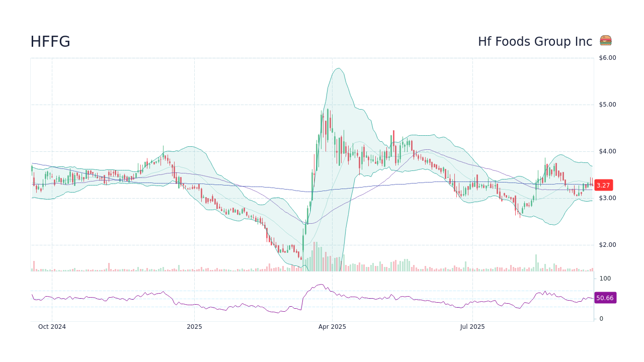The image size is (644, 362).
Task: Select the Hf Foods Group Inc title
Action: [535, 42]
